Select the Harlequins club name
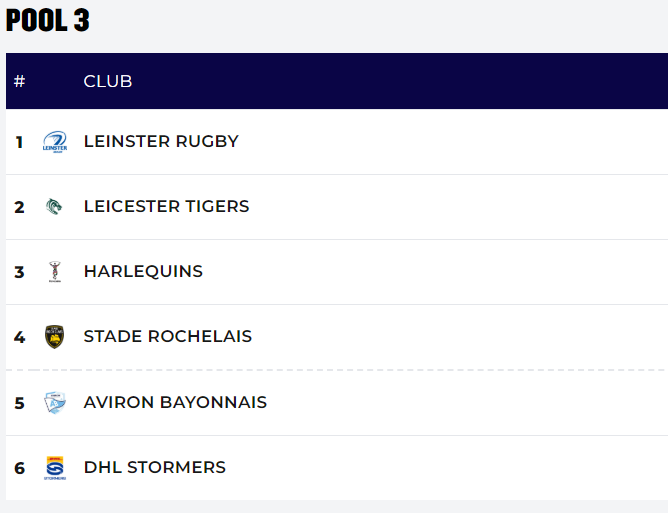This screenshot has height=513, width=668. pyautogui.click(x=143, y=271)
